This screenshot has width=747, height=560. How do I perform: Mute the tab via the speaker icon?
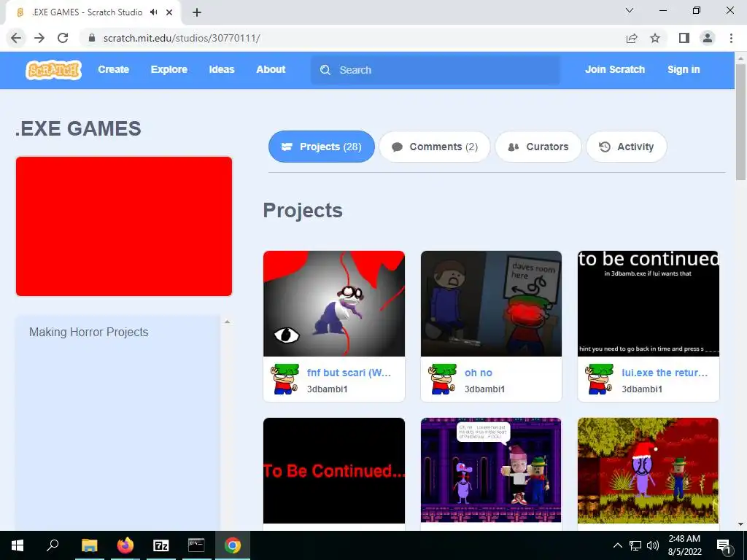click(153, 12)
